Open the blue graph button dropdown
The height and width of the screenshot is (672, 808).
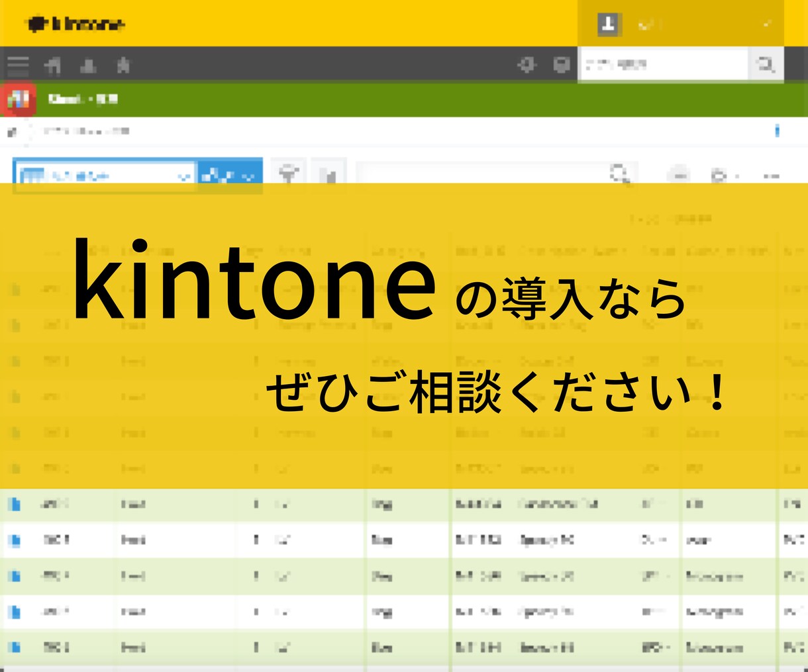point(229,175)
